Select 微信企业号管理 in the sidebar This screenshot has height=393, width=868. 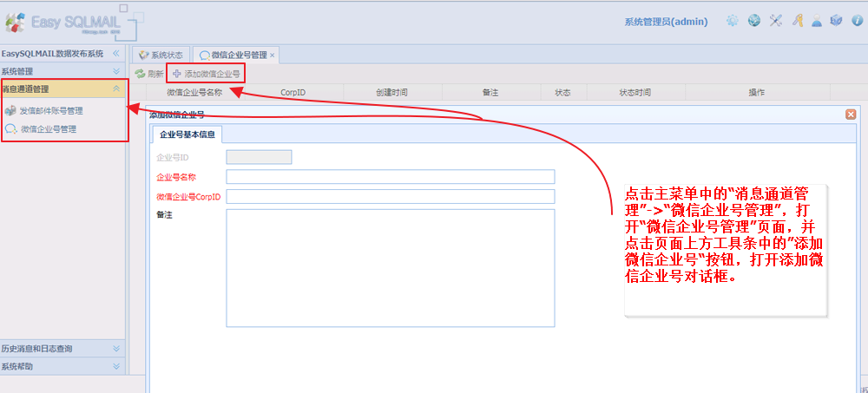[x=49, y=129]
